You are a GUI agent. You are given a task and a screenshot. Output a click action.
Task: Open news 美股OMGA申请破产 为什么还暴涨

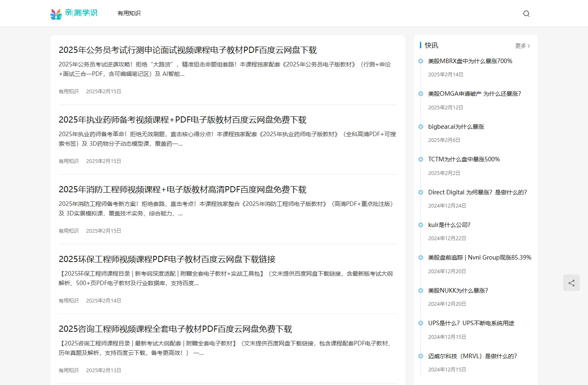(474, 94)
